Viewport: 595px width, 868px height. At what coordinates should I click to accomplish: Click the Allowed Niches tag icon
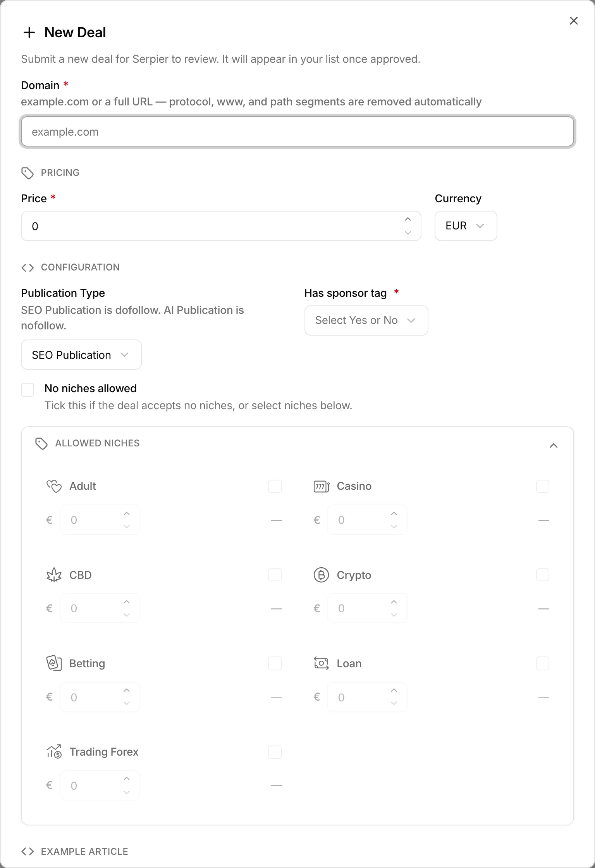(x=41, y=443)
